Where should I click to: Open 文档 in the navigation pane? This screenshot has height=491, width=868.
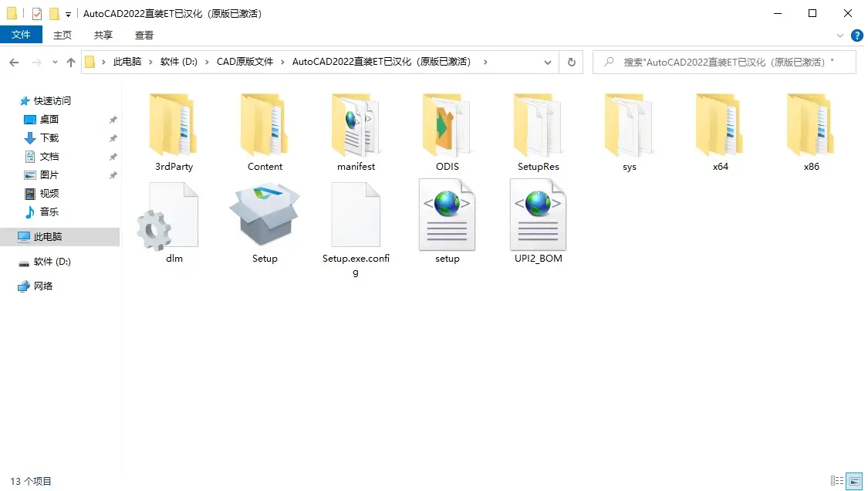[49, 156]
